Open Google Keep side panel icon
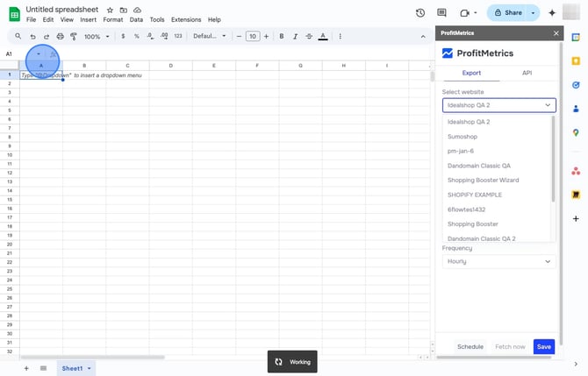The width and height of the screenshot is (588, 376). coord(576,61)
